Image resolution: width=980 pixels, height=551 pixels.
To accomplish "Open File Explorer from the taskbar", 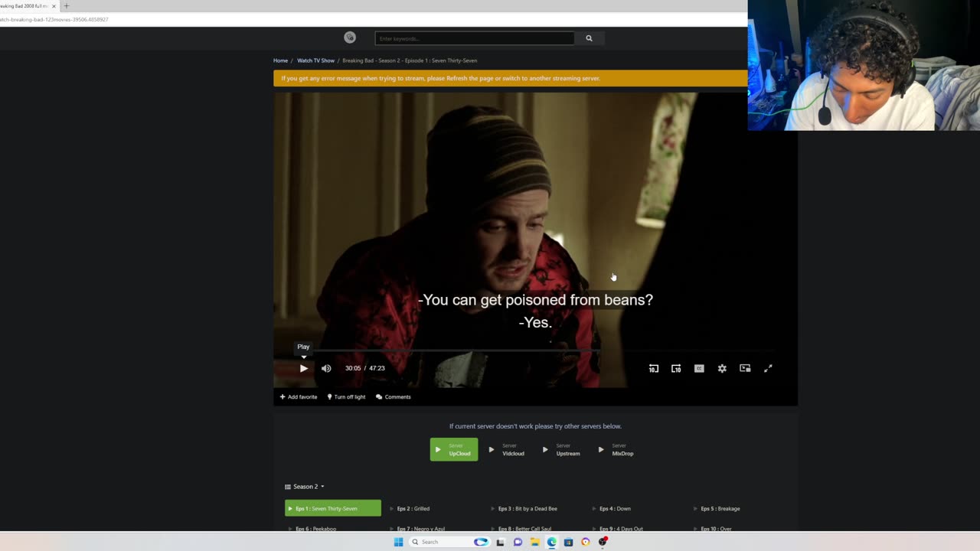I will pos(534,542).
